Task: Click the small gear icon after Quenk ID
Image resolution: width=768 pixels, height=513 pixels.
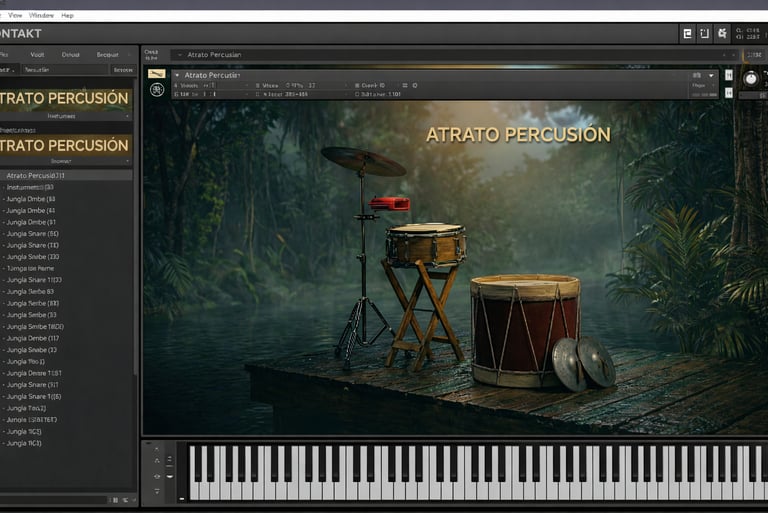Action: (x=415, y=85)
